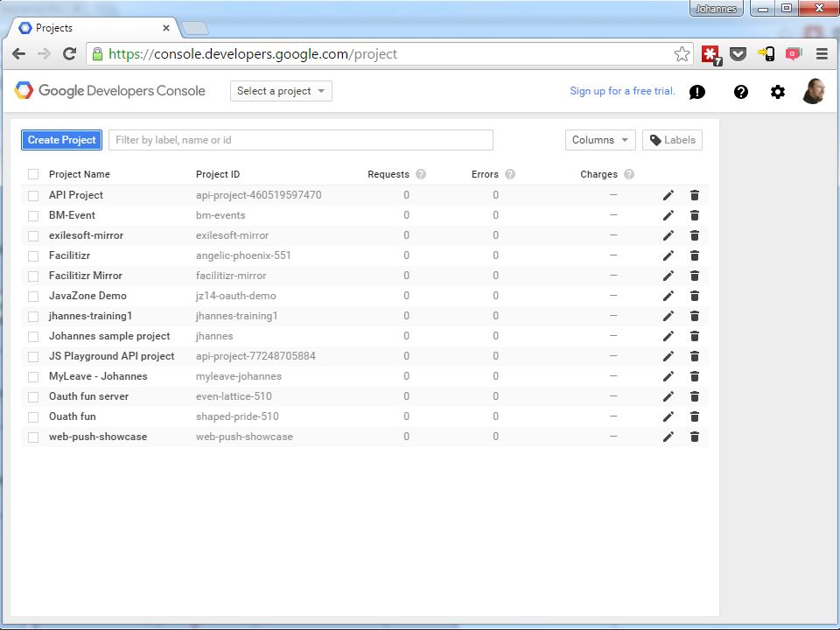The width and height of the screenshot is (840, 630).
Task: Open the user avatar account menu
Action: tap(814, 91)
